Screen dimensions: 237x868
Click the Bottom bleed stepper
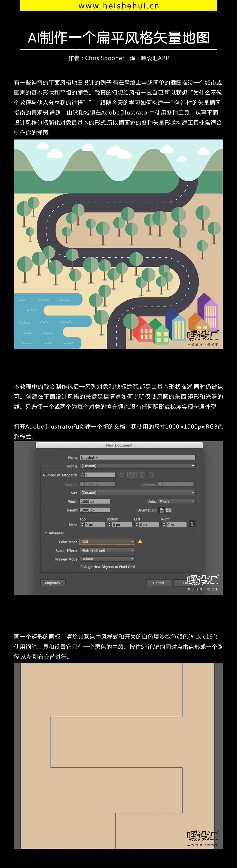point(109,525)
